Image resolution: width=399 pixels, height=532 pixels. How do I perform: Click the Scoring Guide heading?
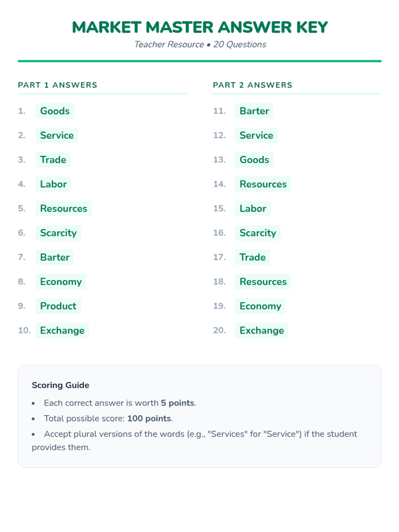coord(61,385)
